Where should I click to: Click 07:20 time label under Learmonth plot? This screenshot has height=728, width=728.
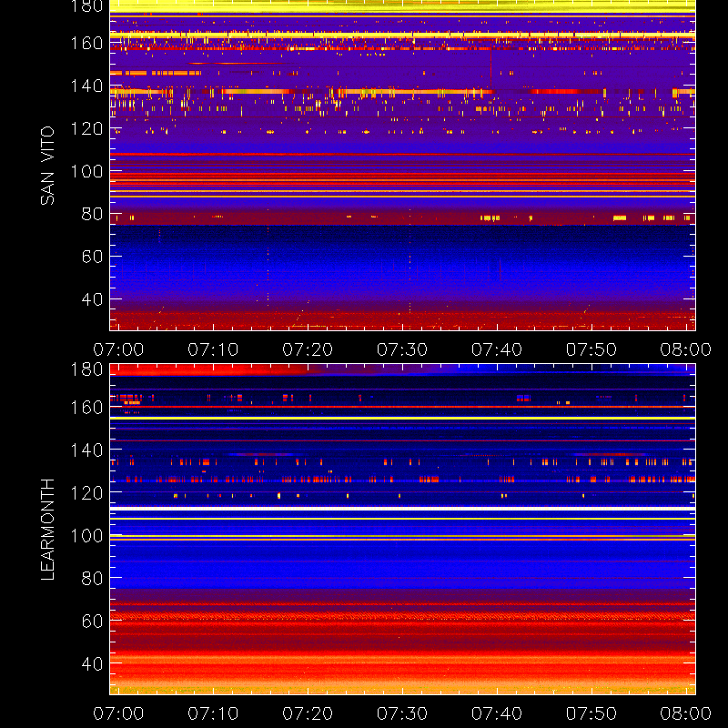[x=308, y=713]
